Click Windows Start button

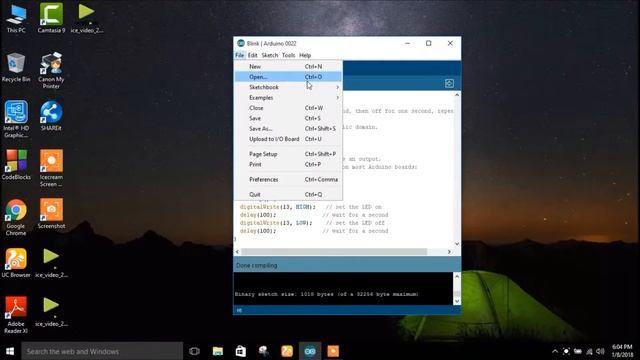tap(10, 351)
